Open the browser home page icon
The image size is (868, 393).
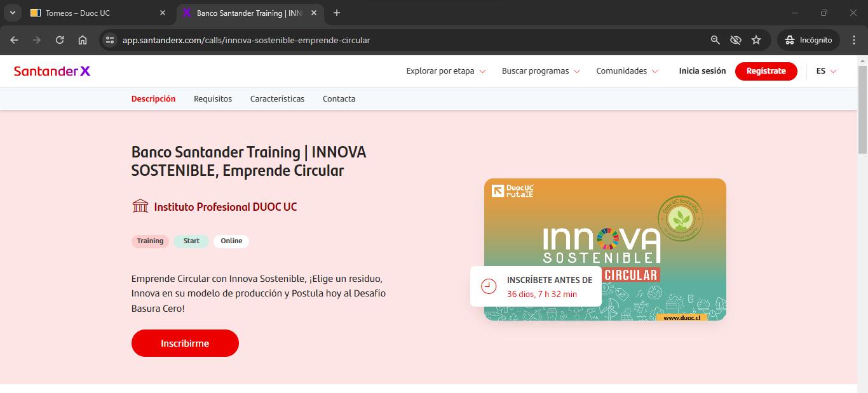point(83,40)
